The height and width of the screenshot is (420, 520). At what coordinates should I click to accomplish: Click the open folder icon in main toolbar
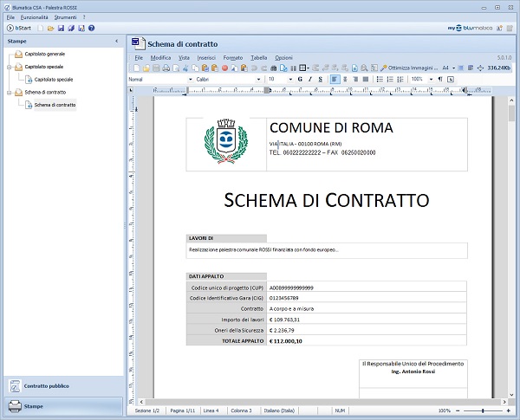[x=51, y=29]
